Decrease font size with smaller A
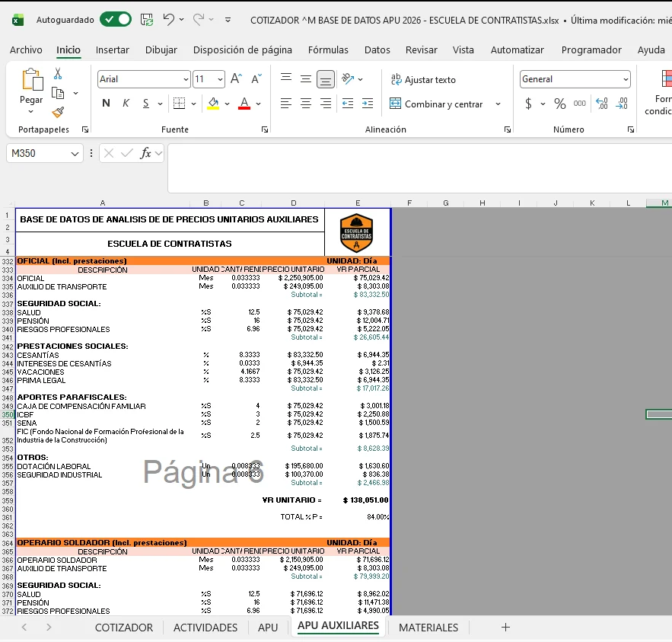Viewport: 672px width, 642px height. (x=256, y=79)
